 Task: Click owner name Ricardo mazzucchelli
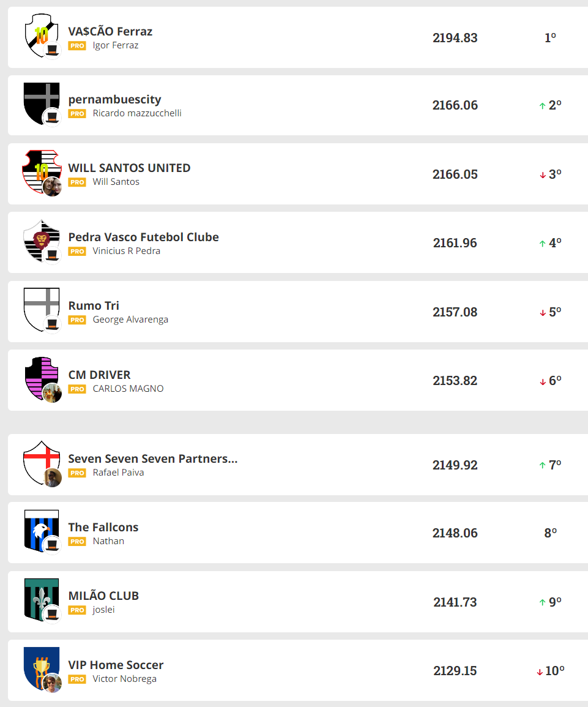point(137,113)
